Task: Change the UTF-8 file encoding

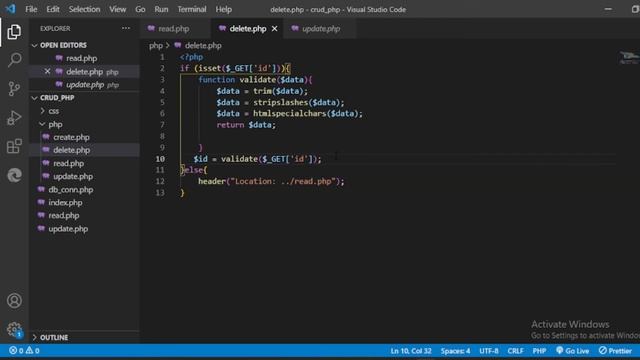Action: coord(489,351)
